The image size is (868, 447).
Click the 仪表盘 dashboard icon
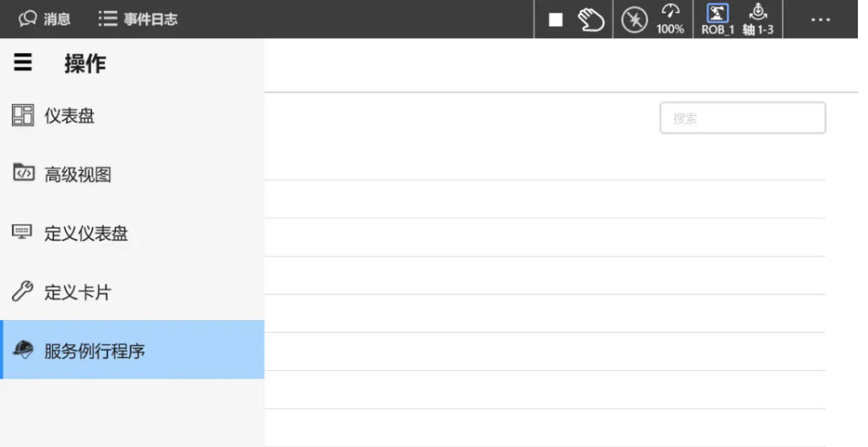click(23, 115)
